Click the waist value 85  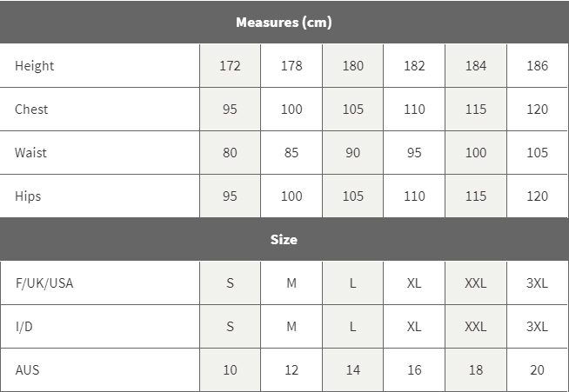click(x=291, y=153)
